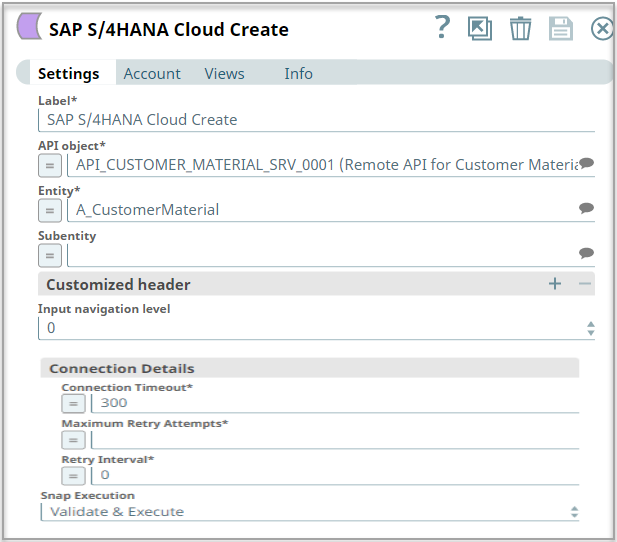Click the Connection Details section header
Viewport: 617px width, 542px height.
[310, 368]
